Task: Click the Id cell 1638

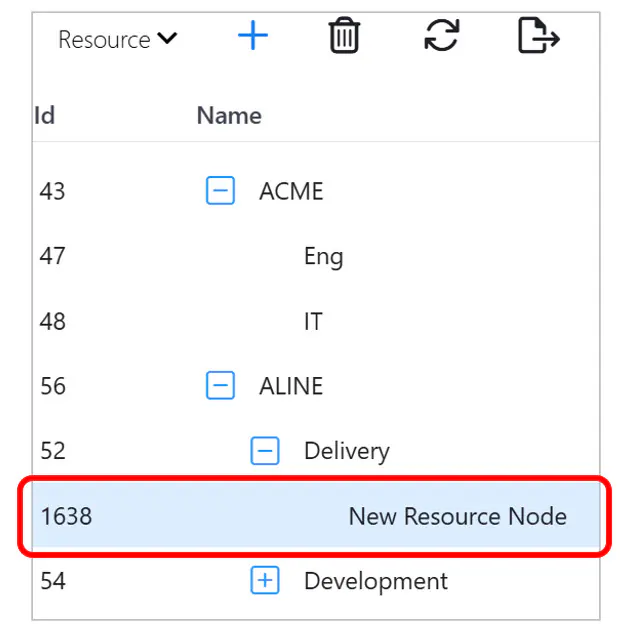Action: [x=67, y=516]
